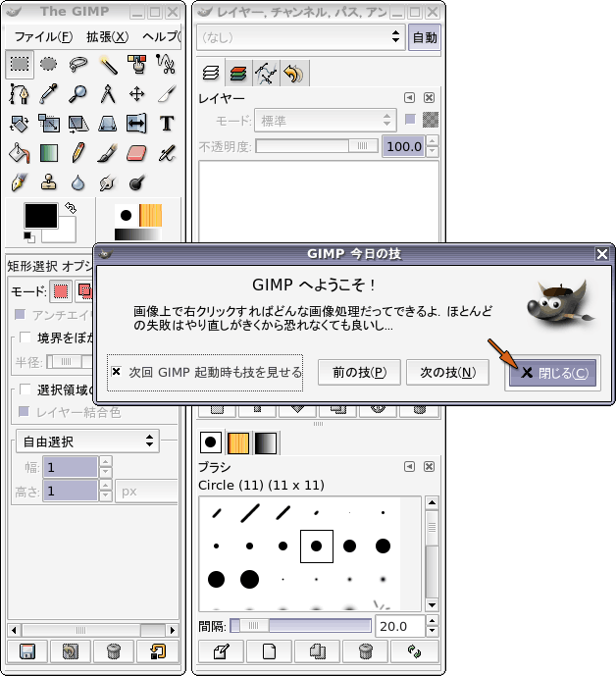The width and height of the screenshot is (616, 676).
Task: Toggle レイヤー結合色 checkbox
Action: click(x=25, y=412)
